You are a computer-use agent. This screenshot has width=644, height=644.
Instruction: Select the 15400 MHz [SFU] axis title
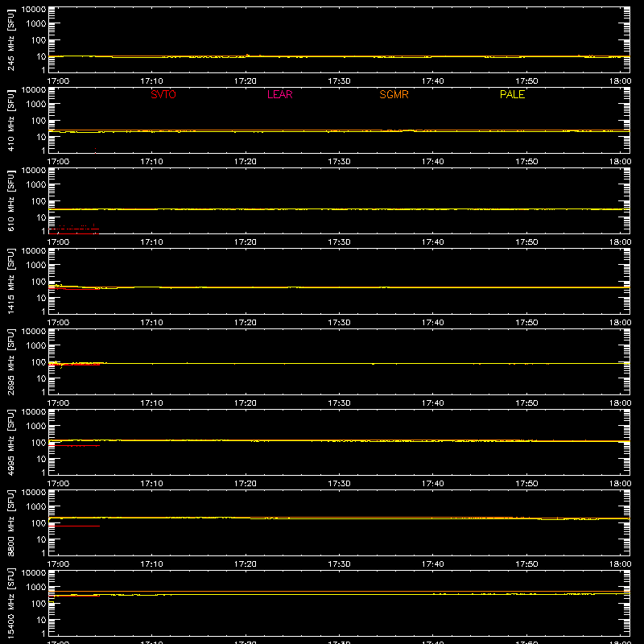coord(11,603)
